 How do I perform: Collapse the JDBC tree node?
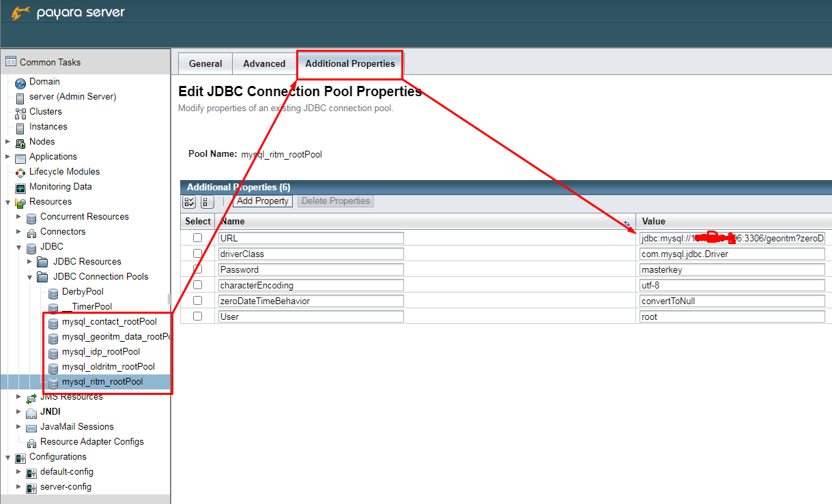18,247
